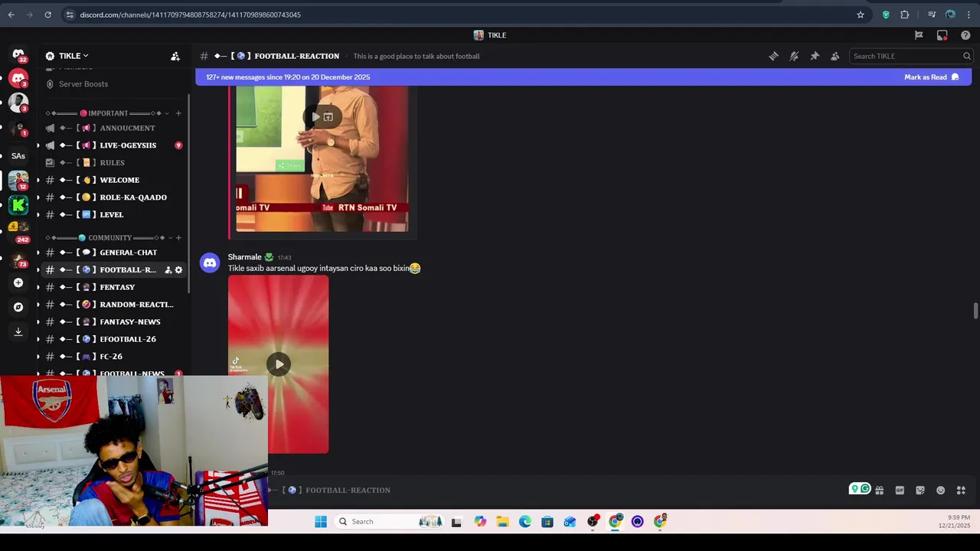Expand threads arrow beside GENERAL-CHAT
This screenshot has width=980, height=551.
click(x=38, y=253)
